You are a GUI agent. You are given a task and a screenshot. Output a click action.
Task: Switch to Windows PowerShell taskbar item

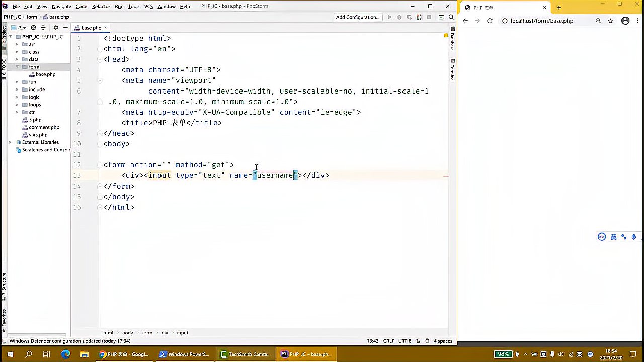click(x=184, y=354)
